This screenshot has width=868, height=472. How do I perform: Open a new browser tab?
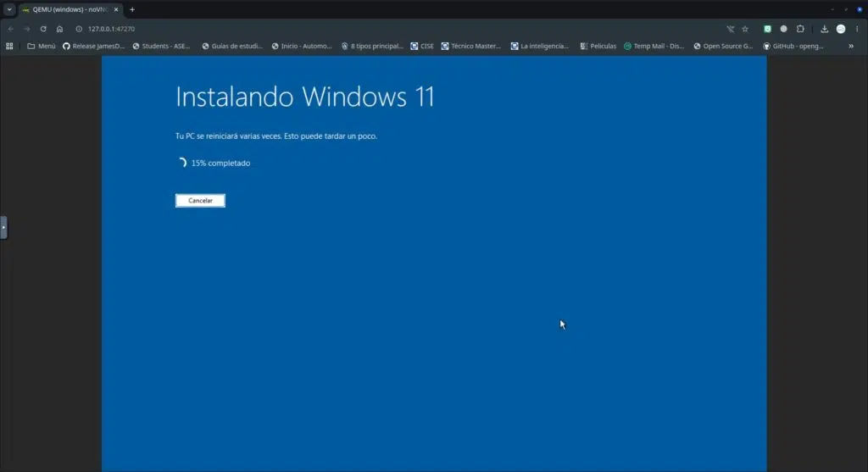pos(132,9)
